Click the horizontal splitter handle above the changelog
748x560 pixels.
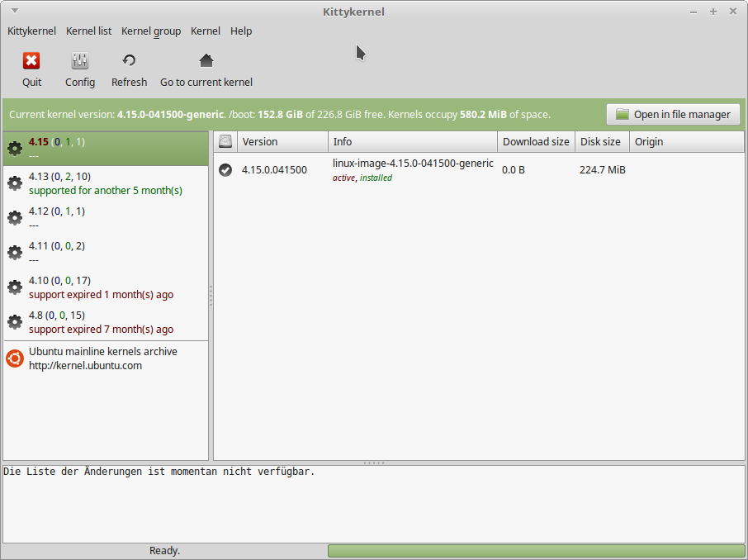(x=374, y=463)
